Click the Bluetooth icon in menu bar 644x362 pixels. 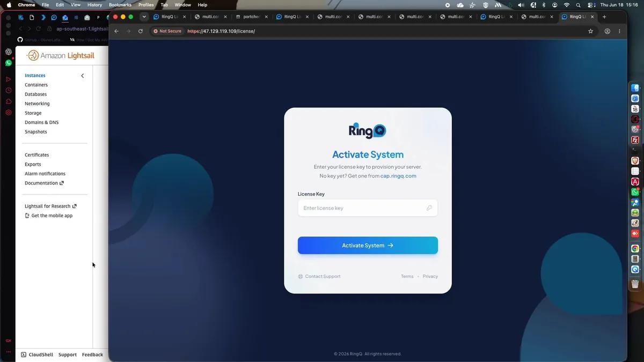coord(543,5)
